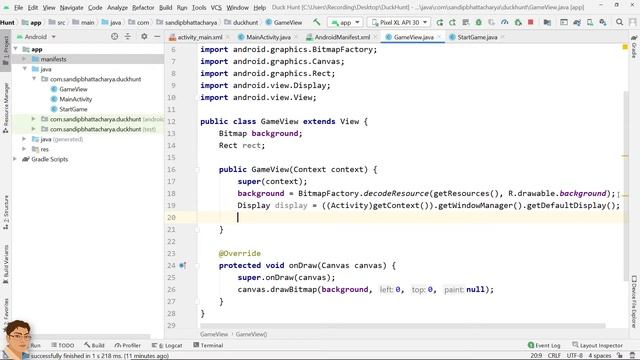Open Project panel gear options
This screenshot has height=360, width=640.
[x=144, y=37]
